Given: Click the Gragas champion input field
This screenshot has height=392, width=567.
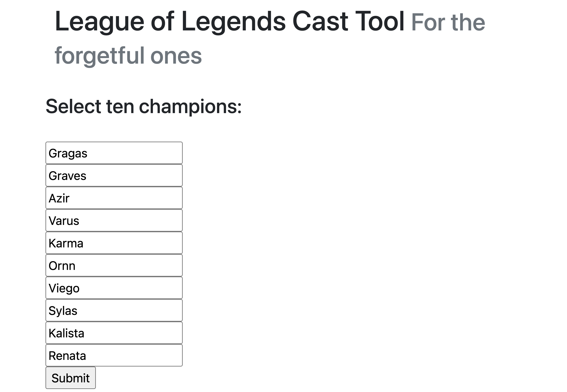Looking at the screenshot, I should tap(114, 153).
